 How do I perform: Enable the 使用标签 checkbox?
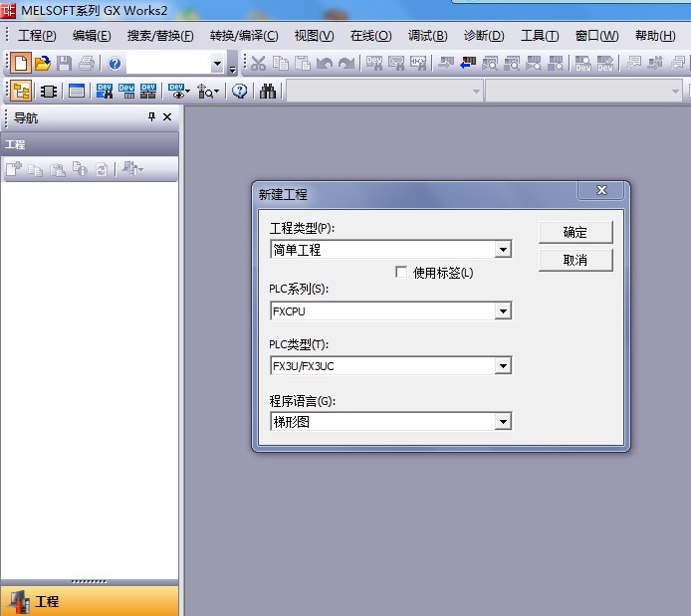click(401, 272)
